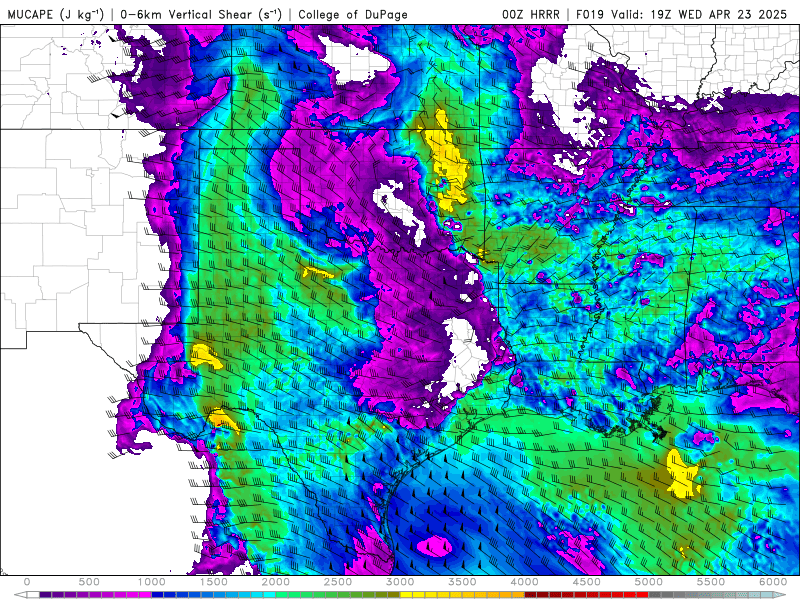The height and width of the screenshot is (600, 800).
Task: Click the 19Z WED APR 23 2025 date
Action: point(718,14)
